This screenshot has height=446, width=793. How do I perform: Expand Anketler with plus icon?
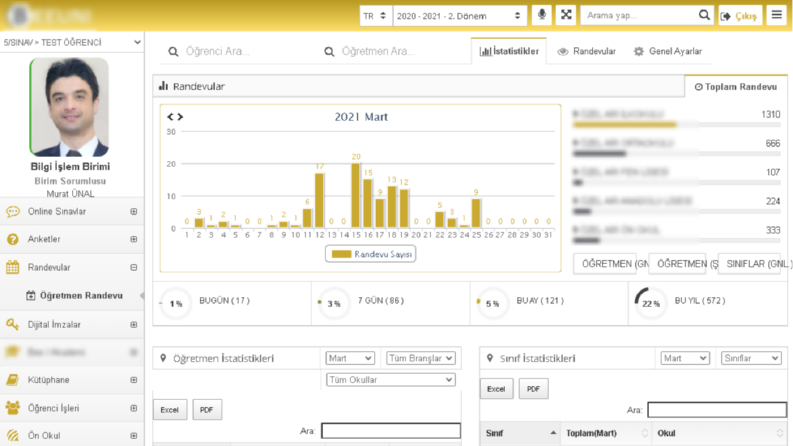click(134, 239)
